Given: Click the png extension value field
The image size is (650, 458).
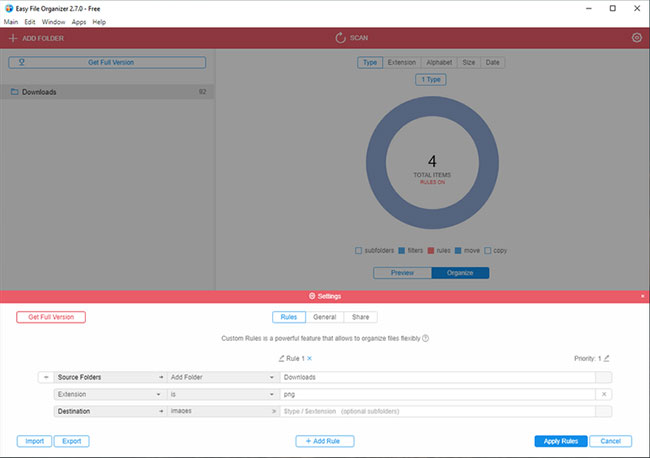Looking at the screenshot, I should [x=438, y=394].
